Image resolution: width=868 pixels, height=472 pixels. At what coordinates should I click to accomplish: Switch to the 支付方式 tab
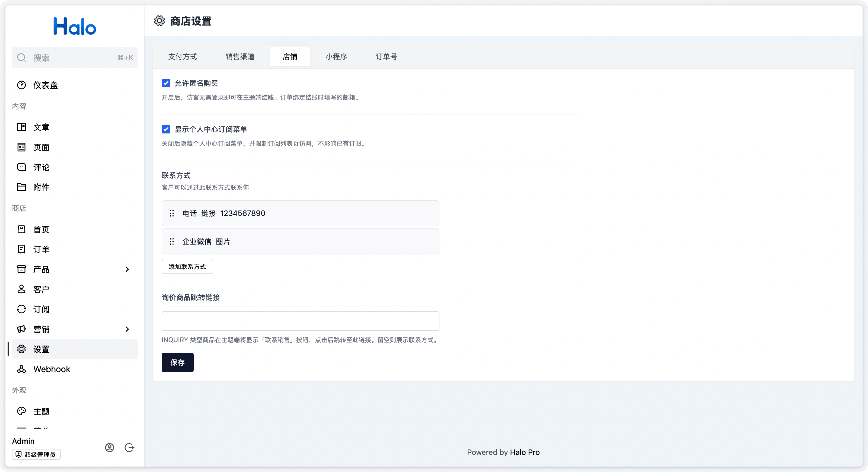point(183,57)
